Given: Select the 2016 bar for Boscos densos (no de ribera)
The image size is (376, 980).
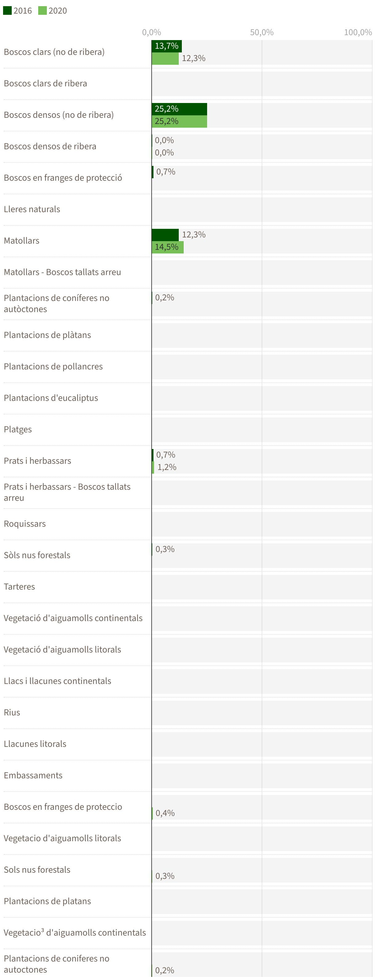Looking at the screenshot, I should (x=179, y=109).
